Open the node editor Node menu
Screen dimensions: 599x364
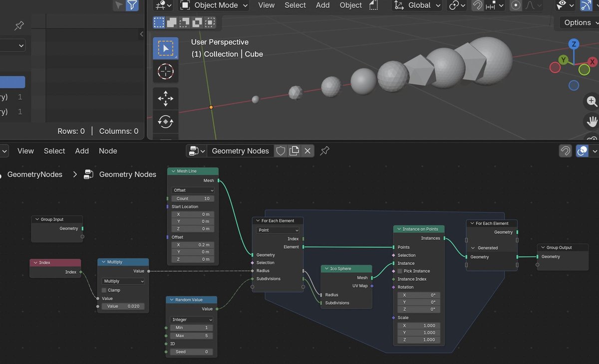[108, 151]
